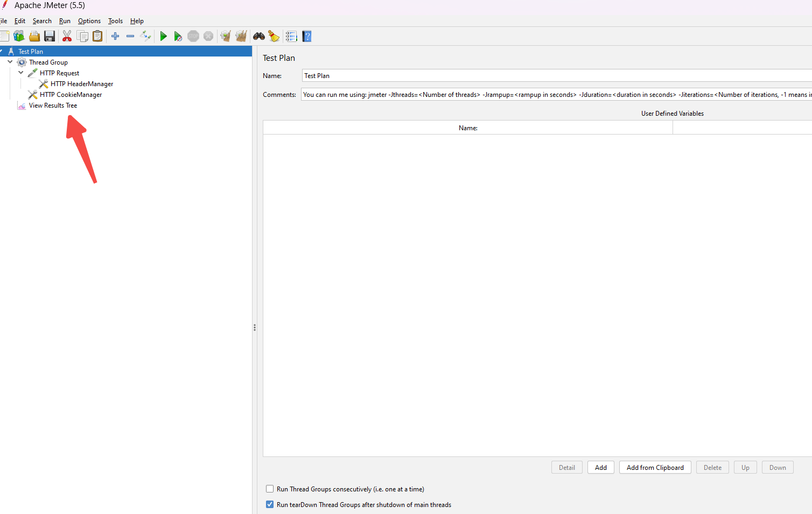Screen dimensions: 812x514
Task: Click the HTTP CookieManager wrench icon
Action: point(33,95)
